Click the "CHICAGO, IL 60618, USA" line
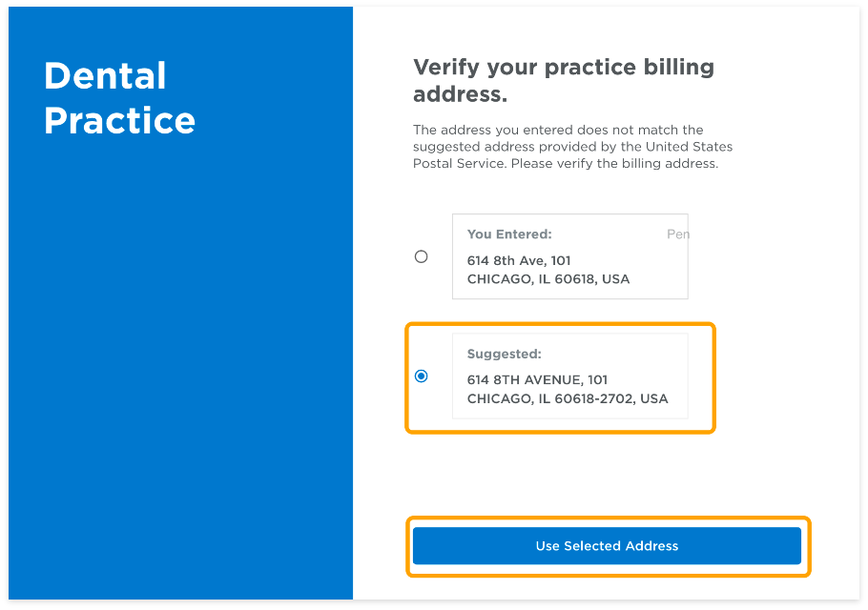This screenshot has width=868, height=610. pyautogui.click(x=548, y=279)
